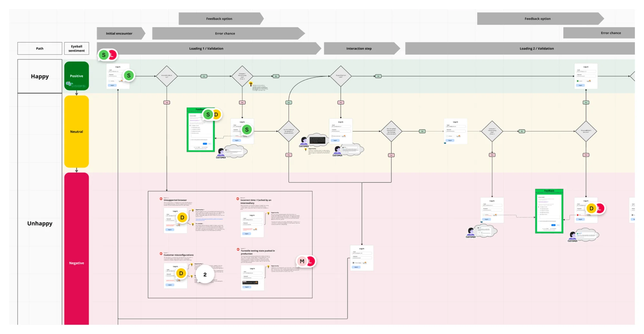The image size is (644, 334).
Task: Select the Loading 1 / Validation stage header
Action: coord(206,49)
